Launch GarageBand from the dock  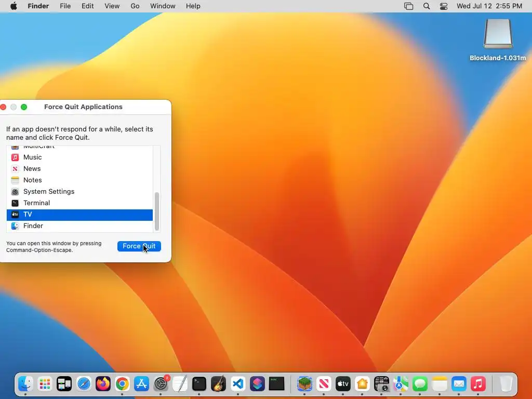pyautogui.click(x=219, y=384)
